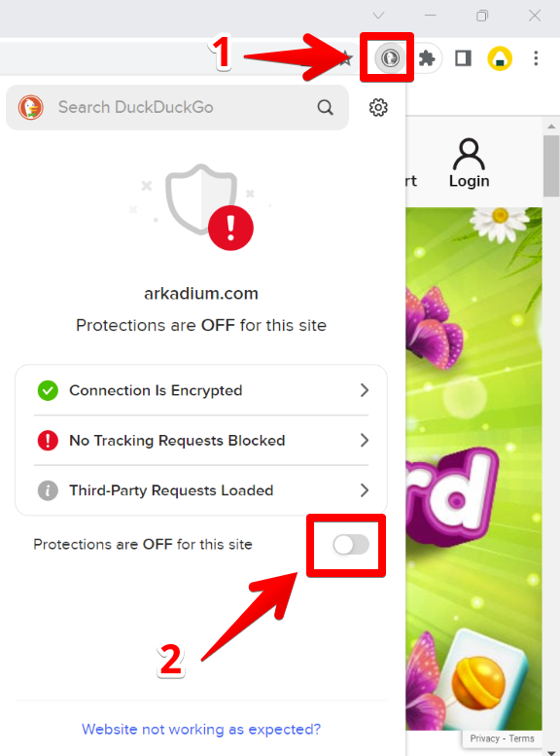Click the Login button on the page
The image size is (560, 756).
click(469, 162)
